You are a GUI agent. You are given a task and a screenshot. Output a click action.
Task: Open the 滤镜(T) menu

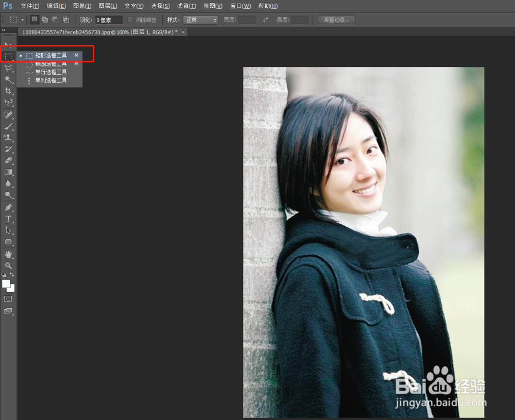click(186, 6)
